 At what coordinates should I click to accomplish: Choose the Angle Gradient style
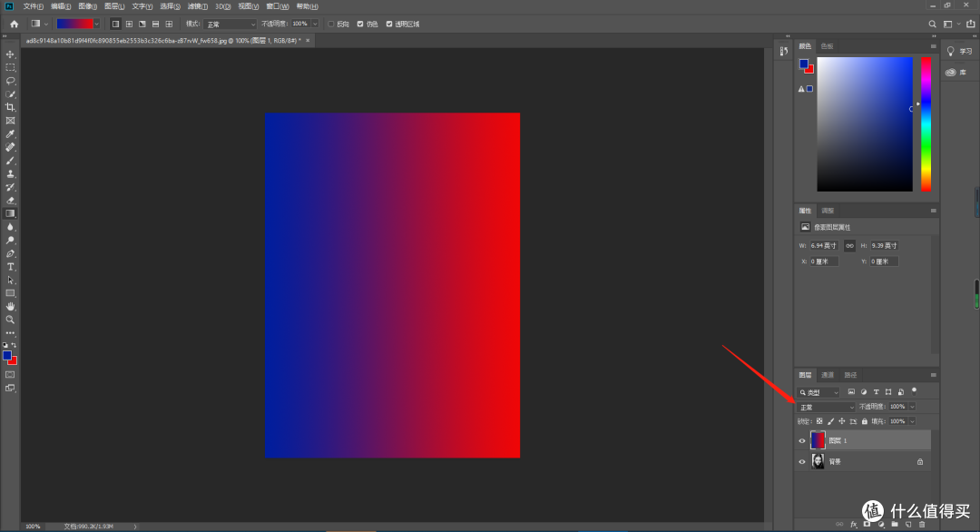(142, 24)
